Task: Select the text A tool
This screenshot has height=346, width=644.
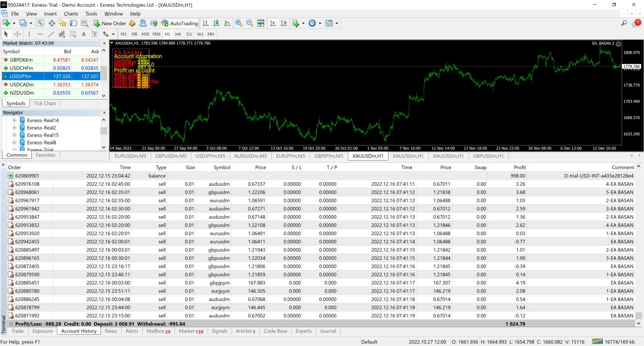Action: coord(84,34)
